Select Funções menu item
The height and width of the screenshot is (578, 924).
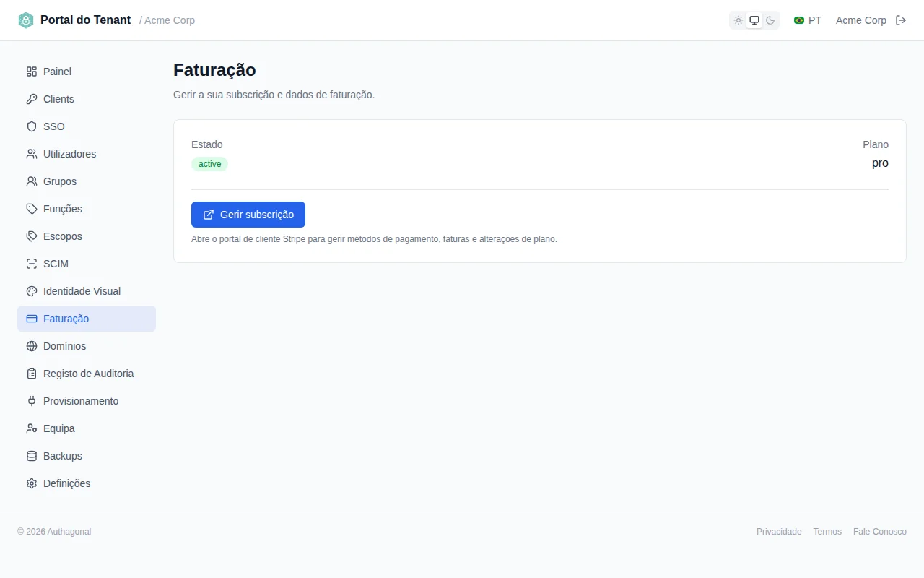[87, 209]
